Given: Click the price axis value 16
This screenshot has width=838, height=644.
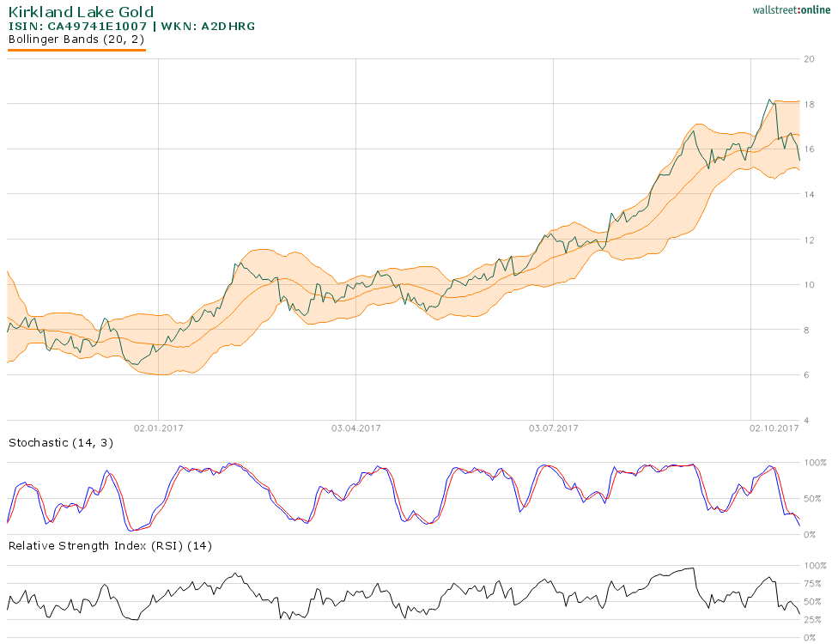Looking at the screenshot, I should 809,149.
